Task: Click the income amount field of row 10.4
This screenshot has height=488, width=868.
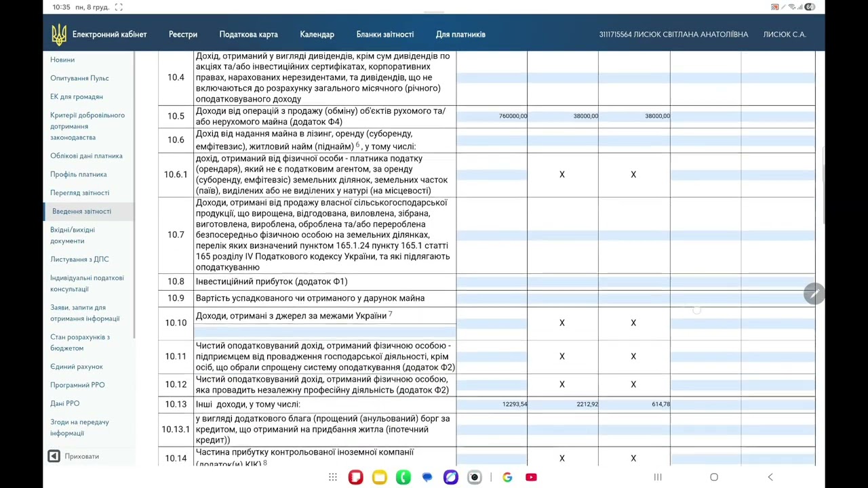Action: [492, 78]
